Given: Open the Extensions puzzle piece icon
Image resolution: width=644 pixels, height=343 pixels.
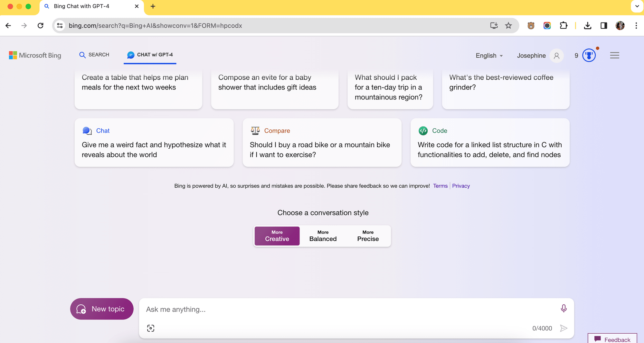Looking at the screenshot, I should (x=563, y=25).
